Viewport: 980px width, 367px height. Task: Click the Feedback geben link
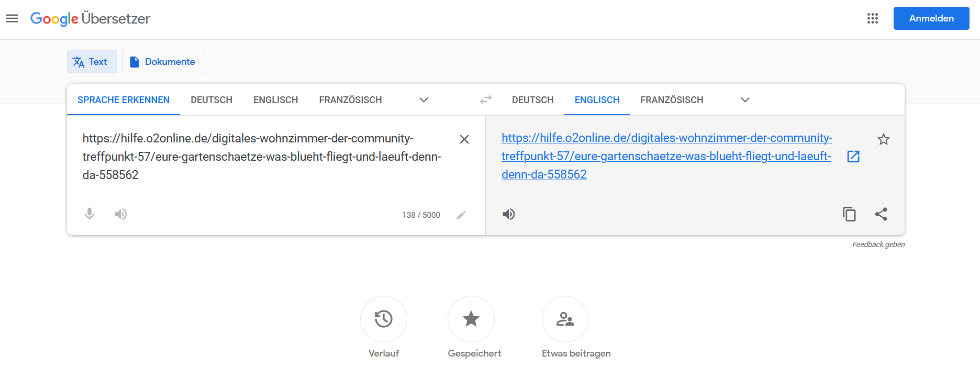tap(878, 244)
